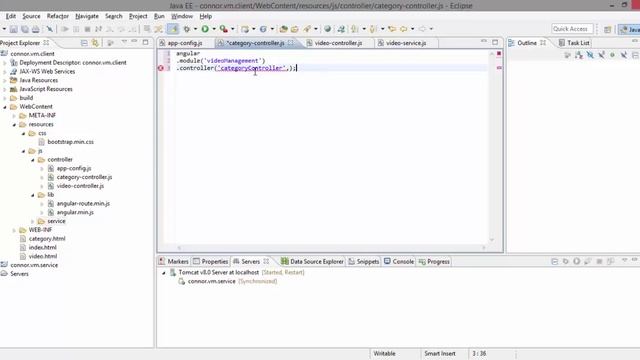This screenshot has width=640, height=360.
Task: Click red error indicator in overview ruler top
Action: click(x=499, y=53)
